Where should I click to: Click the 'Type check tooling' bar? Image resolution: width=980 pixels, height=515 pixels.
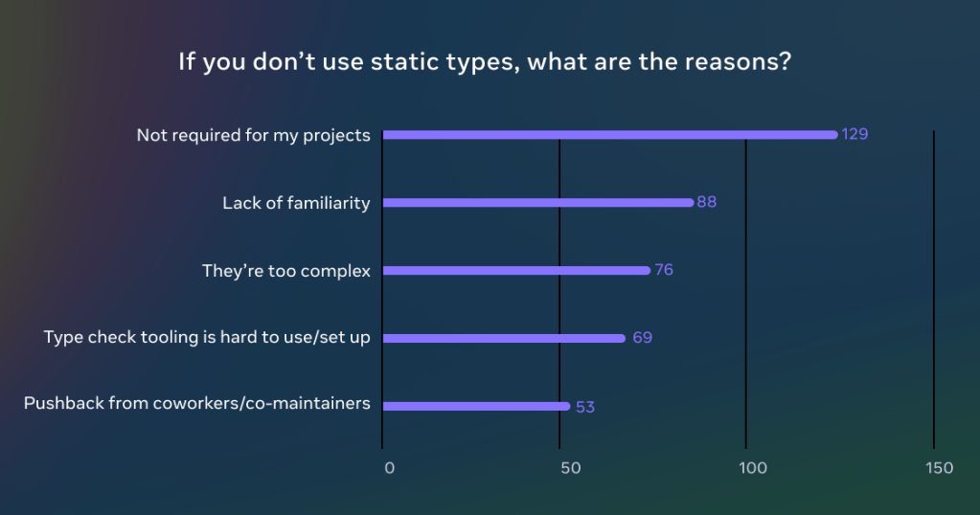503,338
